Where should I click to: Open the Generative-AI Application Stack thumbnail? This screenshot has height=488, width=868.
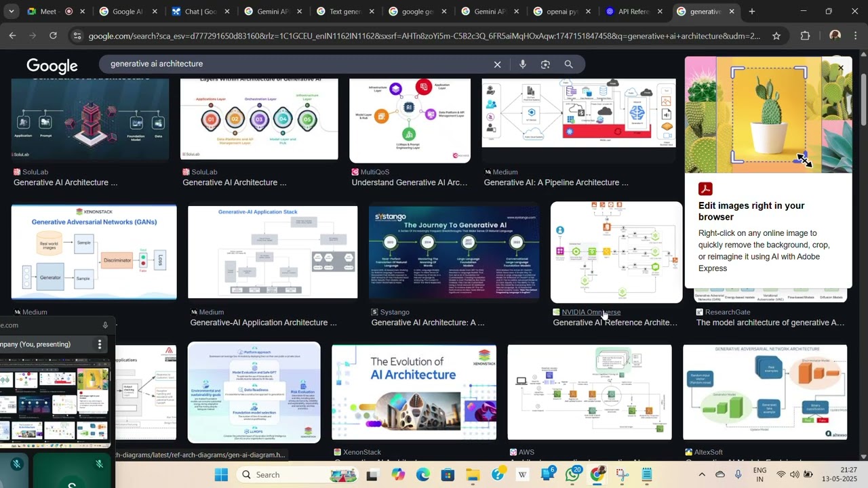click(273, 252)
